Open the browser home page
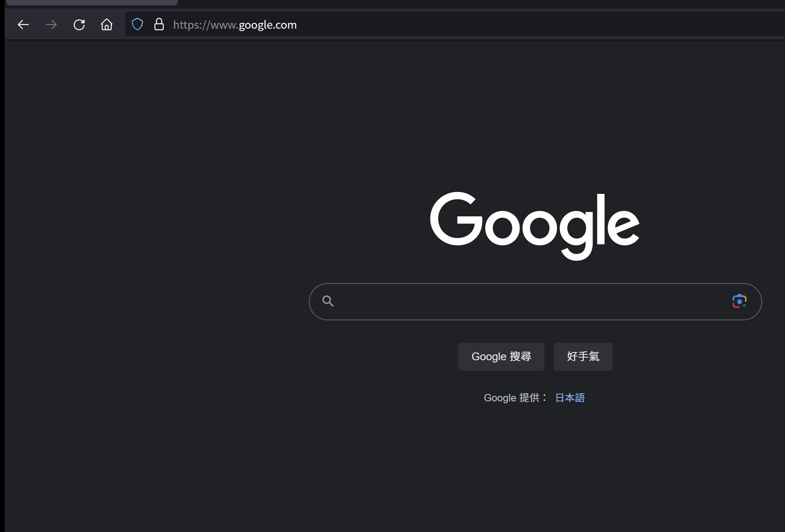Viewport: 785px width, 532px height. coord(106,24)
